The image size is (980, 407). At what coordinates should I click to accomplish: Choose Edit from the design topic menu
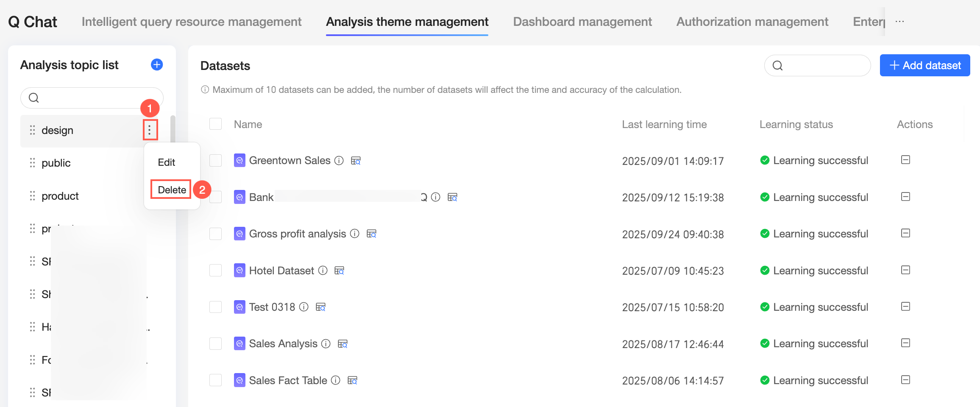(x=167, y=162)
